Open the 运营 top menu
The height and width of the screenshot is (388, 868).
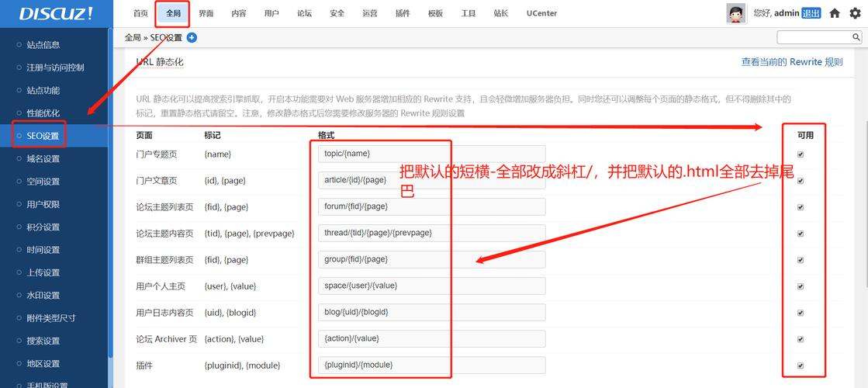coord(370,13)
